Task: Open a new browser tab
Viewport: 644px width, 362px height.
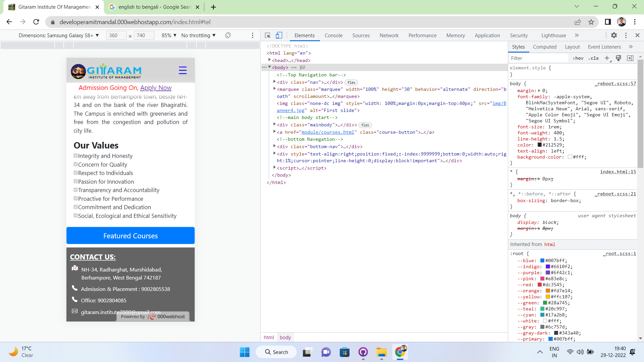Action: (213, 7)
